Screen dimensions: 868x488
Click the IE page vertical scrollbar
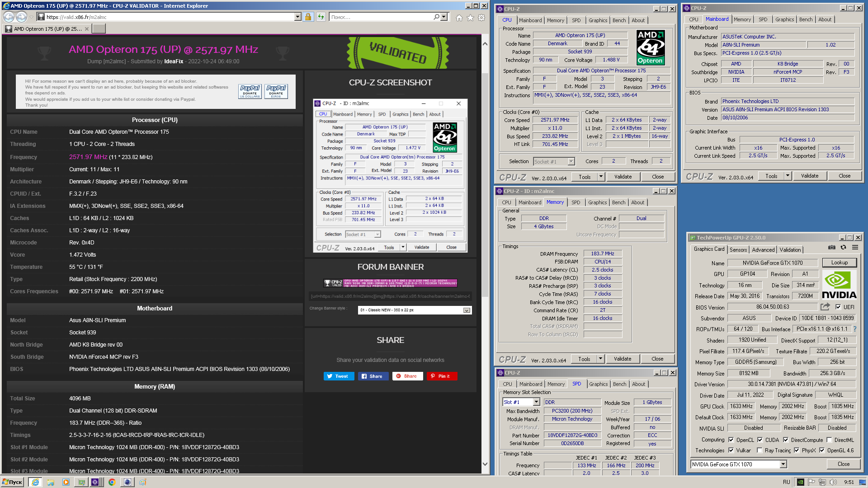coord(485,253)
